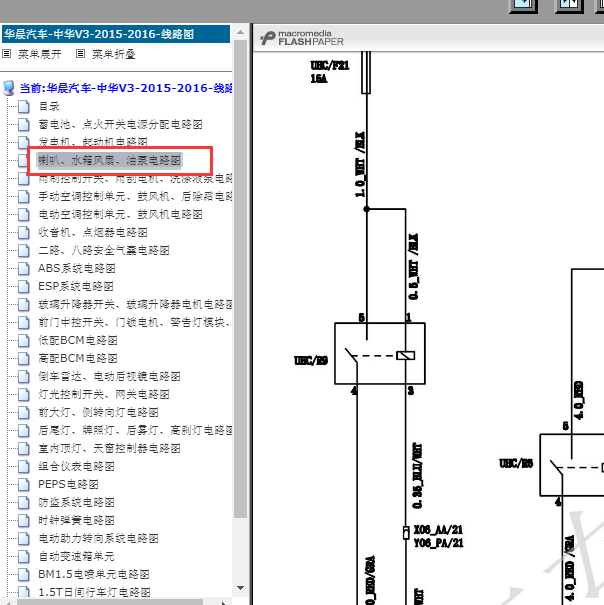Open 室内顶灯、天窗控制器电路图

tap(109, 448)
